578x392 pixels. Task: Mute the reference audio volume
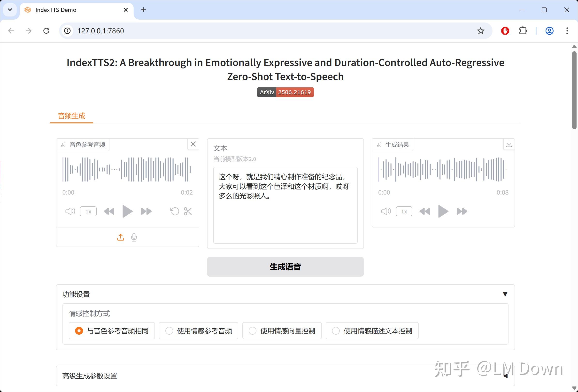pyautogui.click(x=70, y=211)
